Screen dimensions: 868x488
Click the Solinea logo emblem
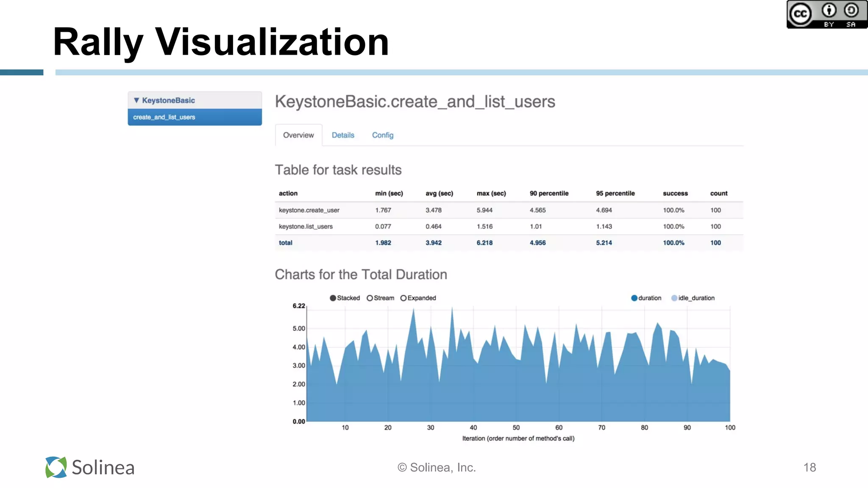coord(56,467)
